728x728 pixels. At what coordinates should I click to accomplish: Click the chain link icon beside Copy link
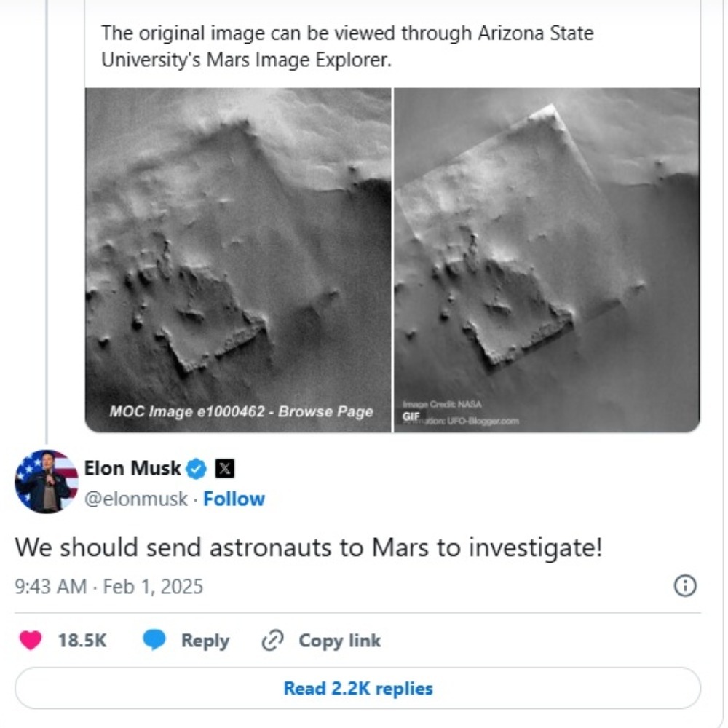272,641
